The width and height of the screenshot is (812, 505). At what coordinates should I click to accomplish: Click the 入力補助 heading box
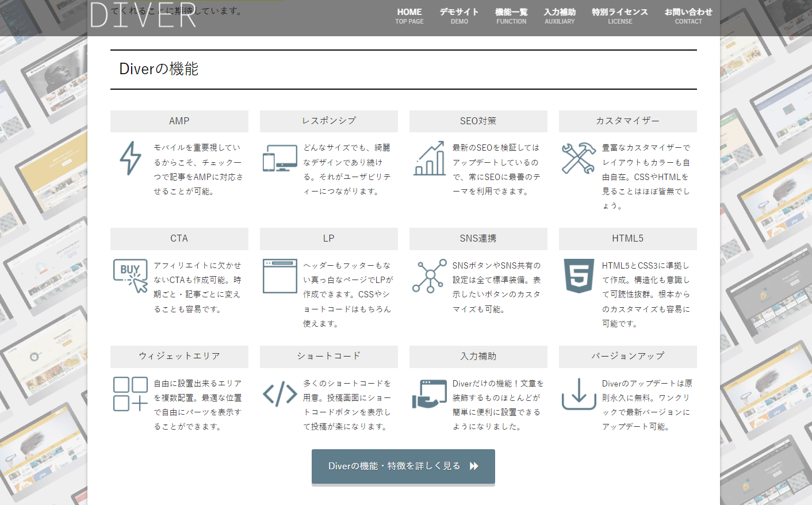click(x=478, y=357)
